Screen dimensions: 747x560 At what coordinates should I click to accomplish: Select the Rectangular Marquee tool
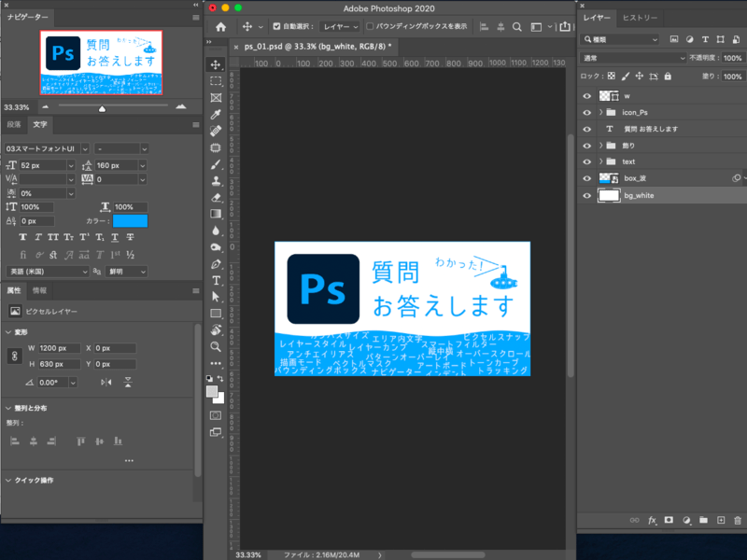(x=216, y=81)
